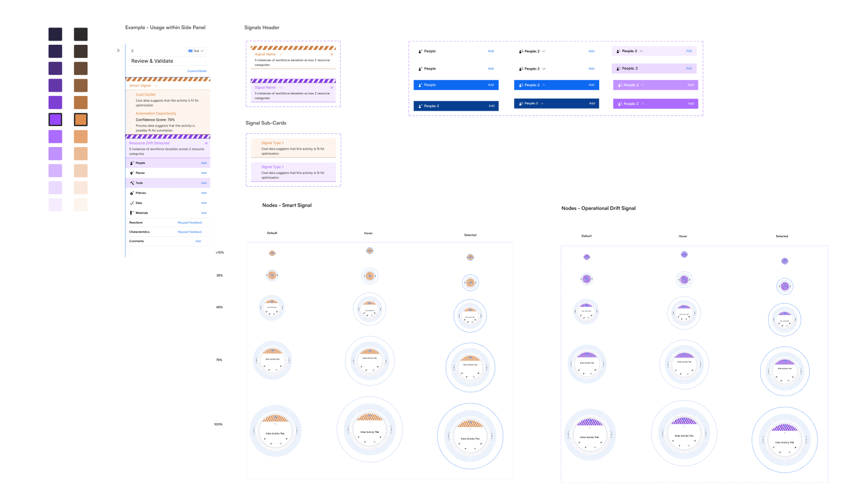The width and height of the screenshot is (844, 504).
Task: Open the ellipsis menu on Automation Opportunity card
Action: click(x=206, y=113)
